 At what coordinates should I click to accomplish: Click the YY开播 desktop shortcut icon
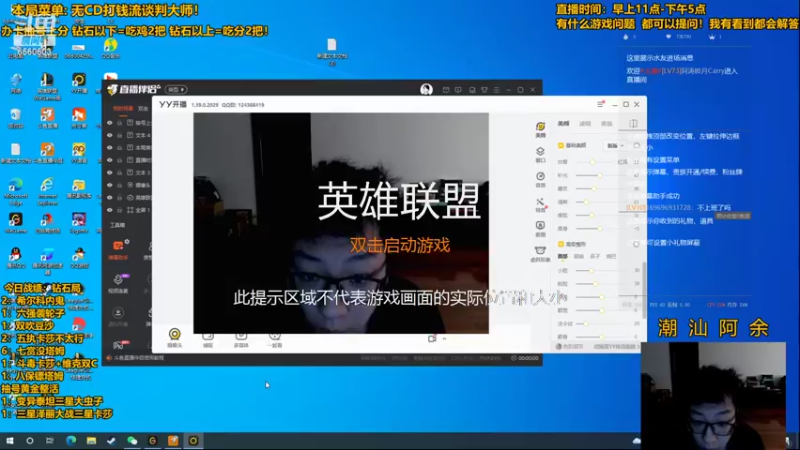point(79,84)
